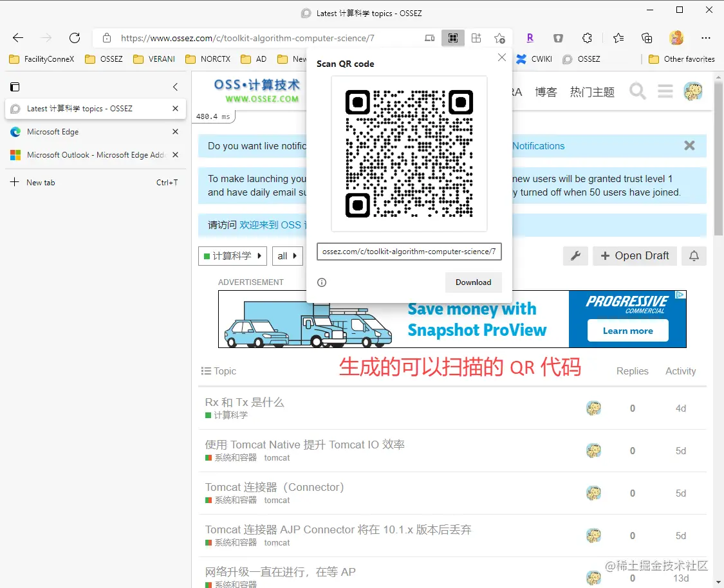Click the wrench icon near Open Draft

tap(575, 256)
